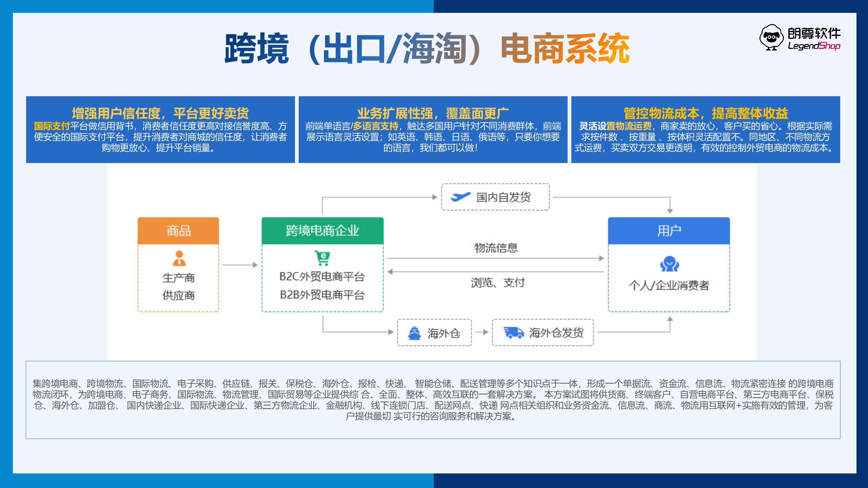Click the blue consumer icon under 用户
Screen dimensions: 868x488
pos(669,264)
